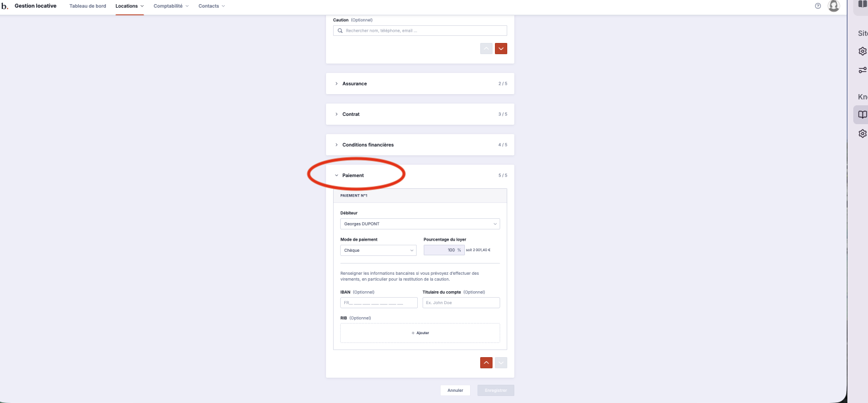Click the sliders icon in right sidebar
Viewport: 868px width, 403px height.
point(862,70)
